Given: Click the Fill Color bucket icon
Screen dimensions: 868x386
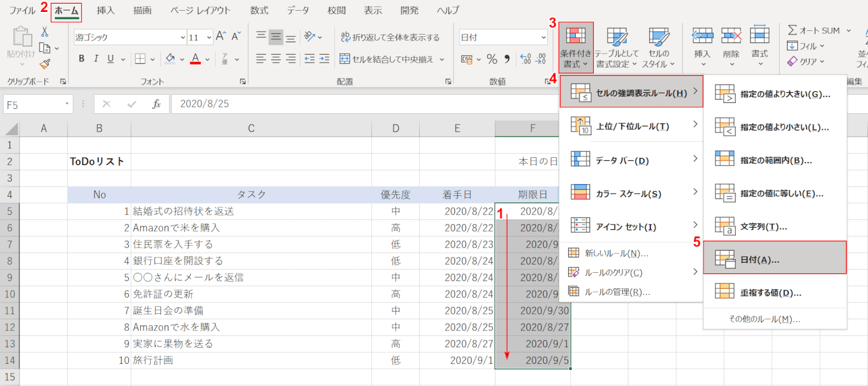Looking at the screenshot, I should 170,59.
